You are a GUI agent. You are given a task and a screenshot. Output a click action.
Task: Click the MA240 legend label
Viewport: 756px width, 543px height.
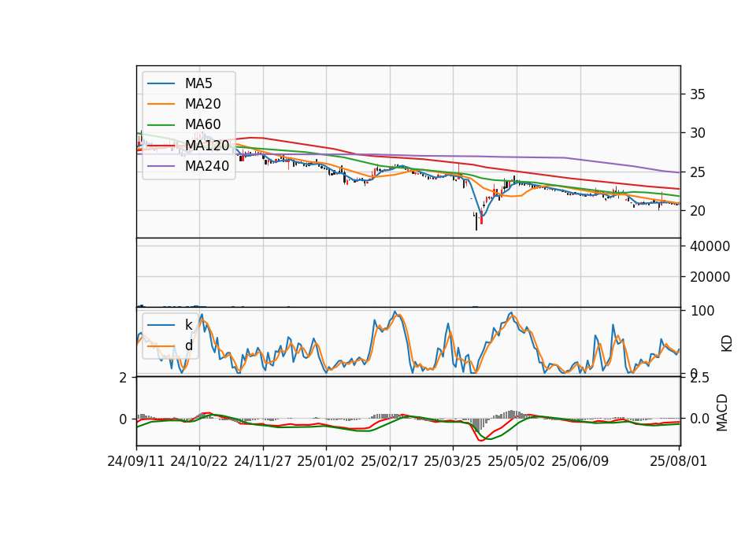point(207,166)
